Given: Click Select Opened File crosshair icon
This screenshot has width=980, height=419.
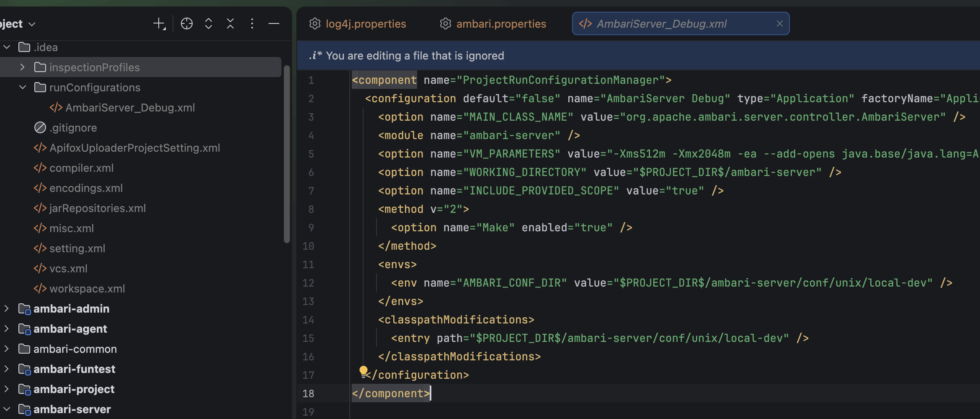Looking at the screenshot, I should click(x=187, y=24).
